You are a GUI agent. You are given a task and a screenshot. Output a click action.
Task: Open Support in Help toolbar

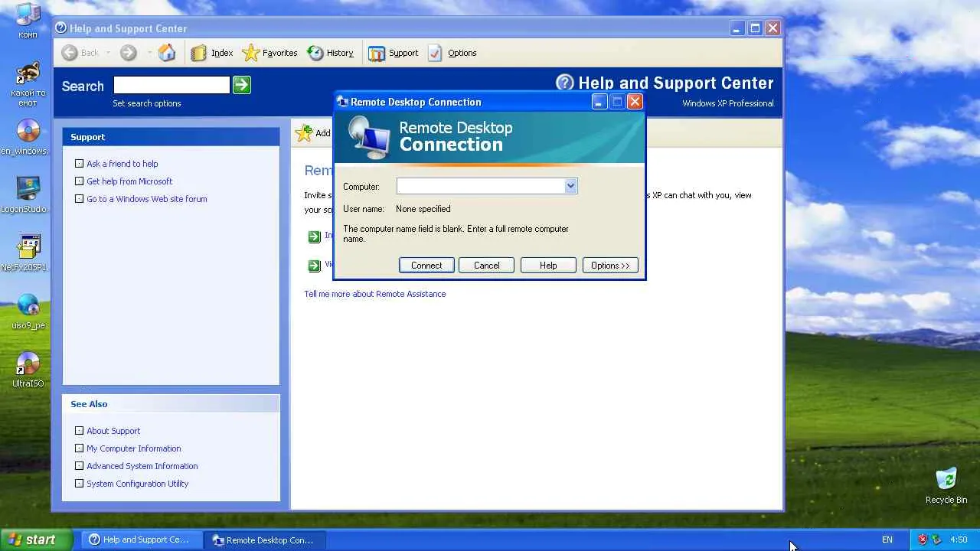pos(393,53)
